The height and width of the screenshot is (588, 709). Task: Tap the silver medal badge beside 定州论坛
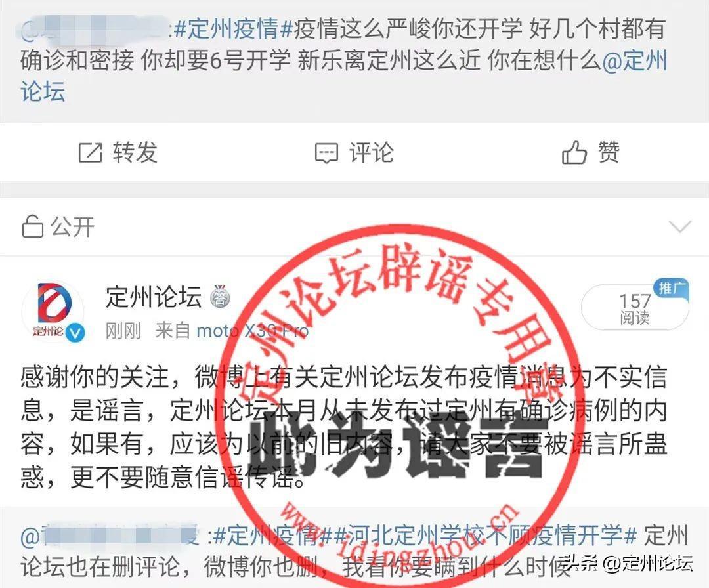221,297
